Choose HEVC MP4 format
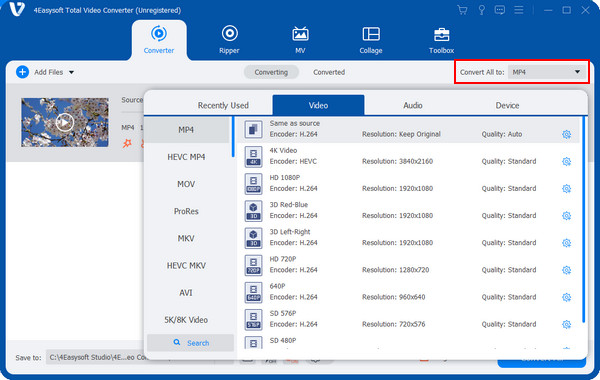 186,157
